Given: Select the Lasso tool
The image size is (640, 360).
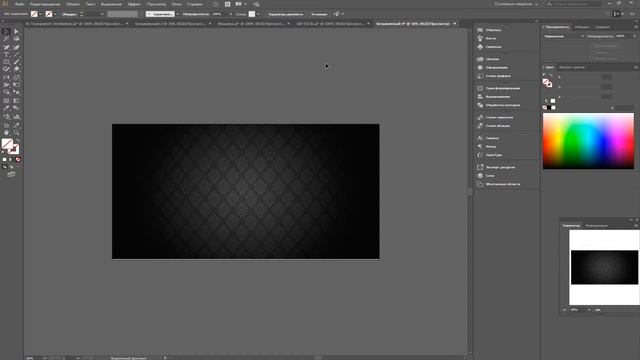Looking at the screenshot, I should 16,39.
